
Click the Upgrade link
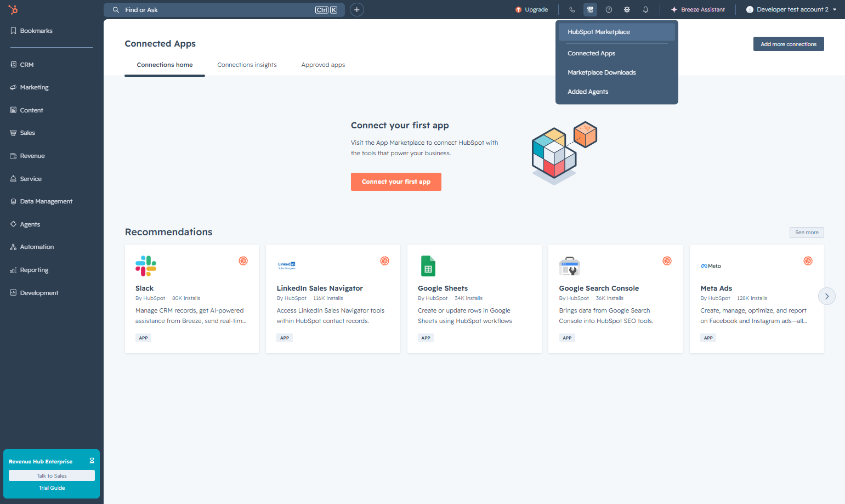(532, 9)
